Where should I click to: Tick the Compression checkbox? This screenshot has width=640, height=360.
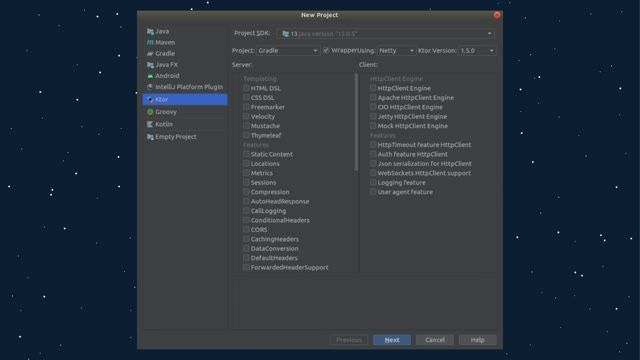[x=246, y=191]
